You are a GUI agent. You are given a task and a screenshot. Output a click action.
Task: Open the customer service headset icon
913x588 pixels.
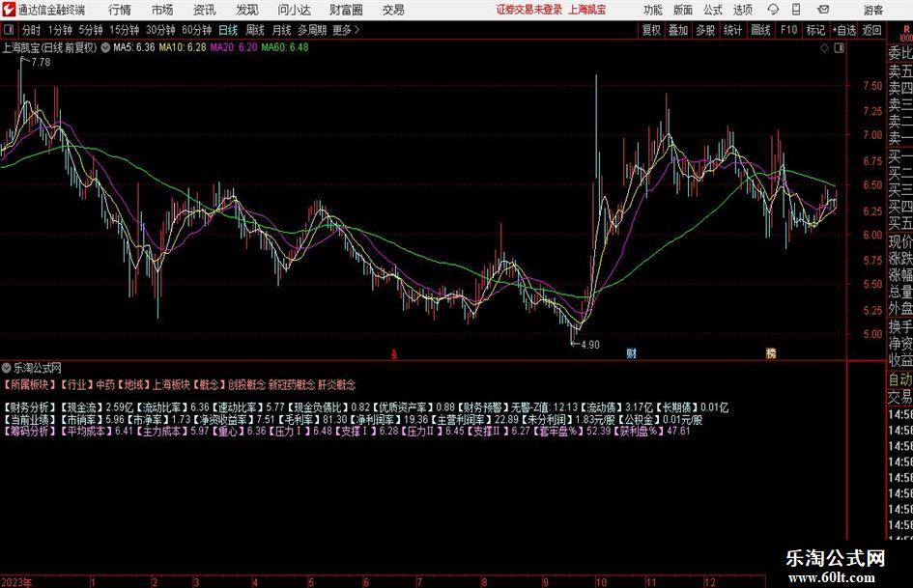tap(773, 10)
